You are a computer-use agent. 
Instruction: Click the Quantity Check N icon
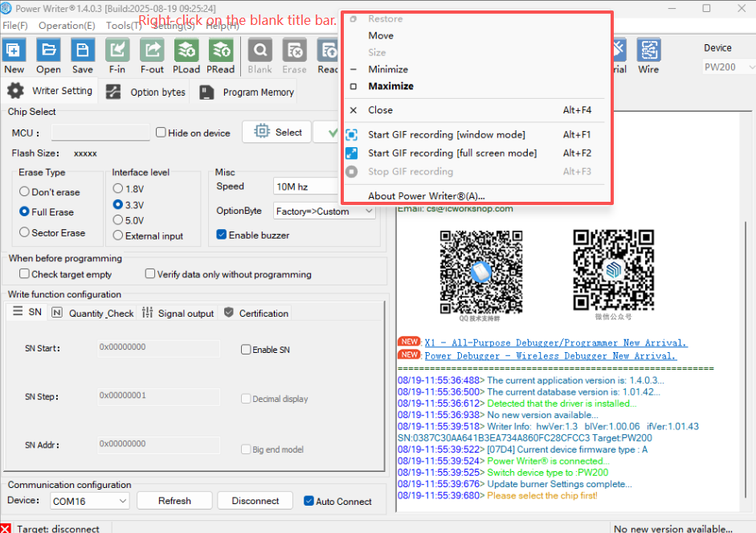click(x=57, y=313)
